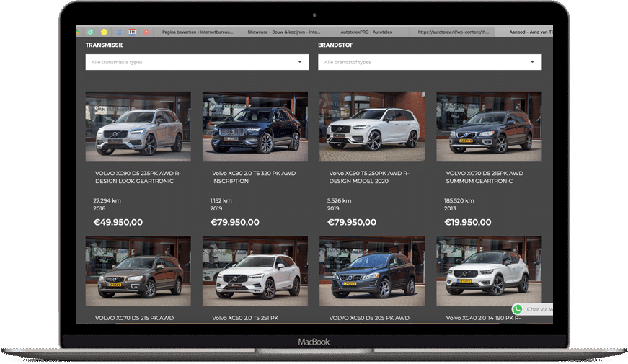628x364 pixels.
Task: Open VOLVO XC70 D5 215 PK AWD title
Action: click(x=134, y=318)
